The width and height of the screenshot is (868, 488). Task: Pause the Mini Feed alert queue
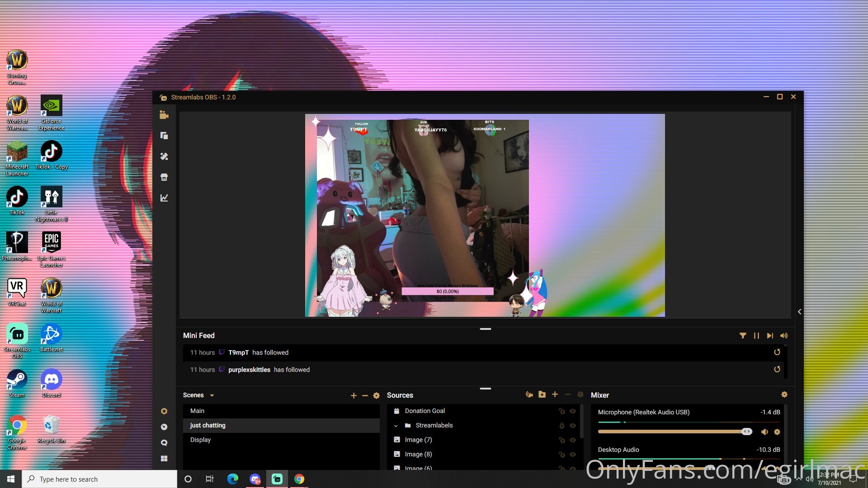tap(756, 336)
